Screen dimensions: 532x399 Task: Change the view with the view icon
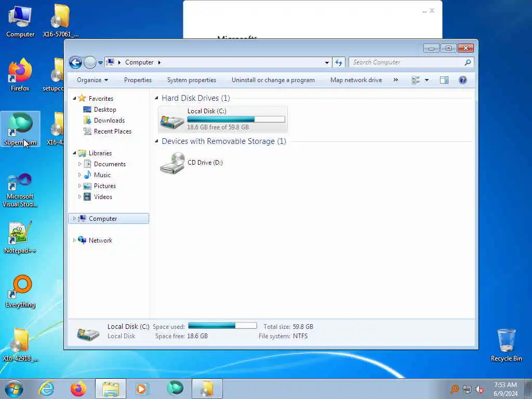click(x=415, y=80)
